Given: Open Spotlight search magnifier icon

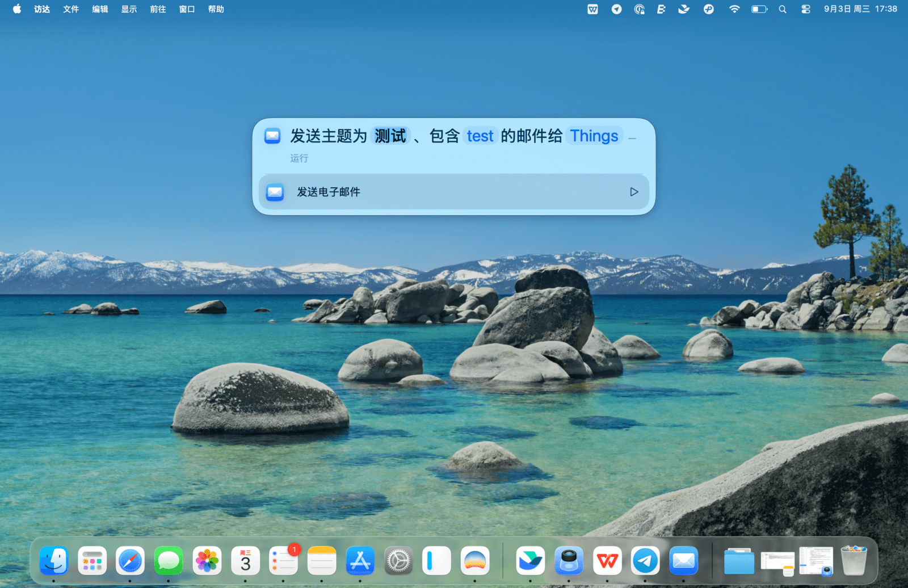Looking at the screenshot, I should (x=783, y=9).
